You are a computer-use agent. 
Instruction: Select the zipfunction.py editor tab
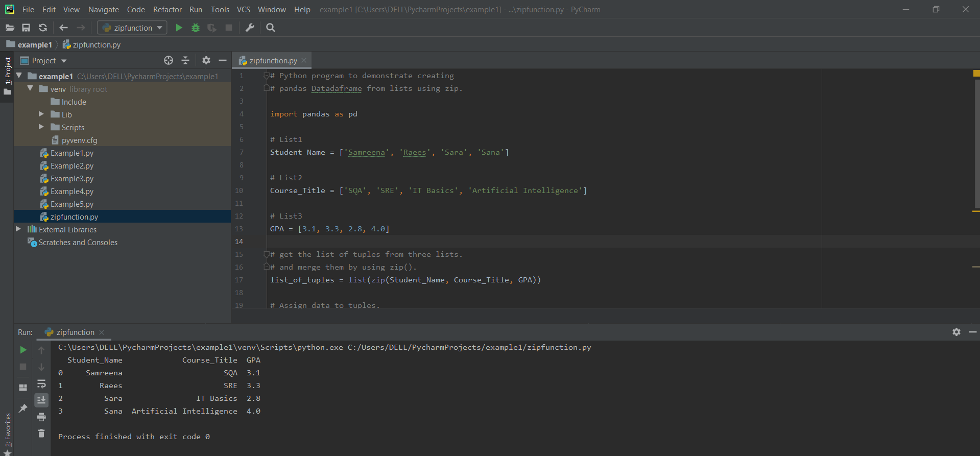tap(273, 60)
